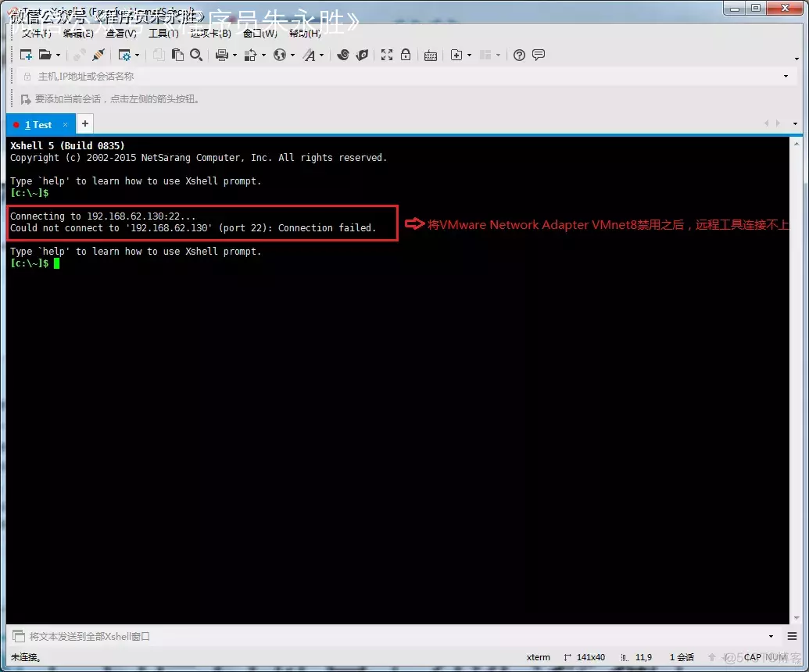Expand the print icon dropdown arrow
Screen dimensions: 809x672
(234, 55)
